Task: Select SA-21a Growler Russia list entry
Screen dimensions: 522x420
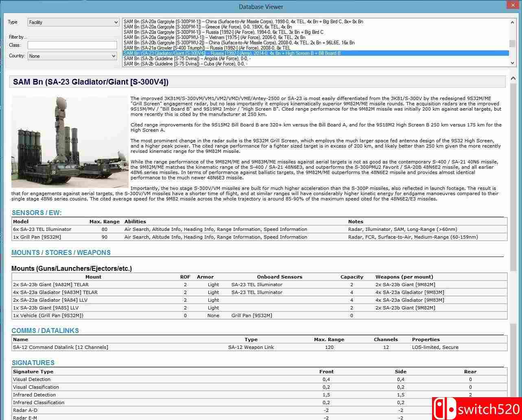Action: (207, 48)
